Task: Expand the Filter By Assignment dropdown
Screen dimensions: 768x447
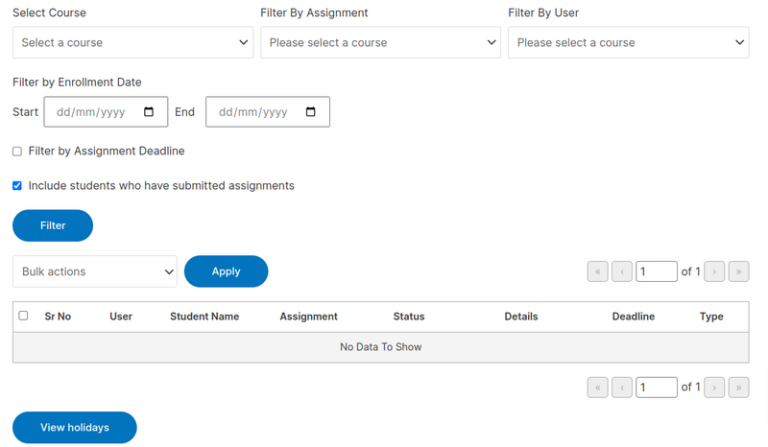Action: coord(380,43)
